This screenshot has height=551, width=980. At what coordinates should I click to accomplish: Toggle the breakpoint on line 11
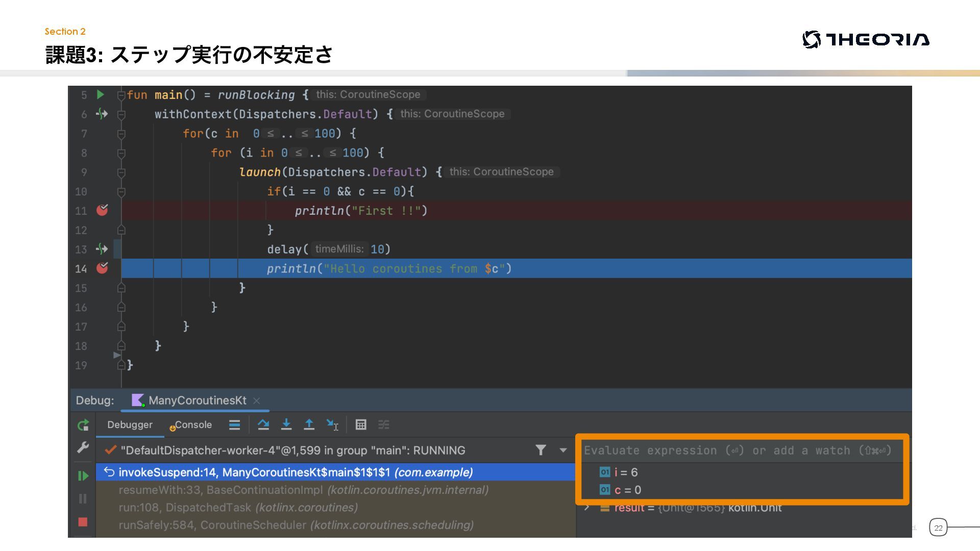102,210
